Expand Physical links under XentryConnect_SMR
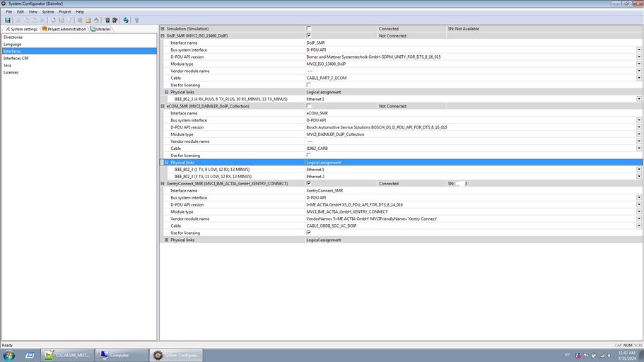 166,240
